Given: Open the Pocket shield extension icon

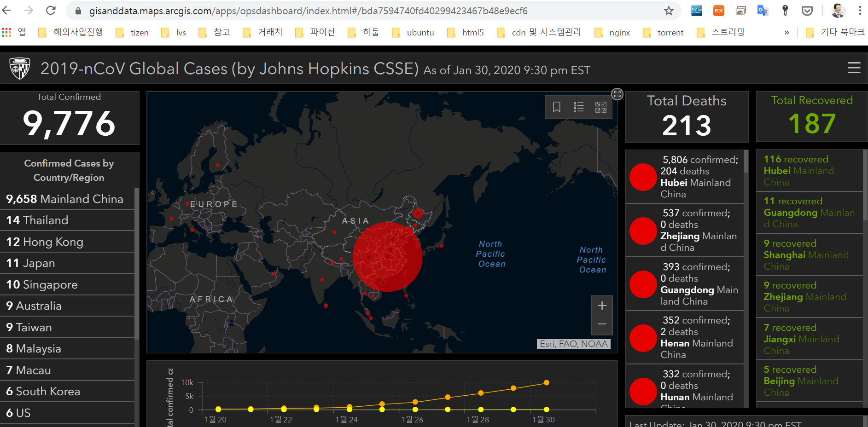Looking at the screenshot, I should pos(807,11).
